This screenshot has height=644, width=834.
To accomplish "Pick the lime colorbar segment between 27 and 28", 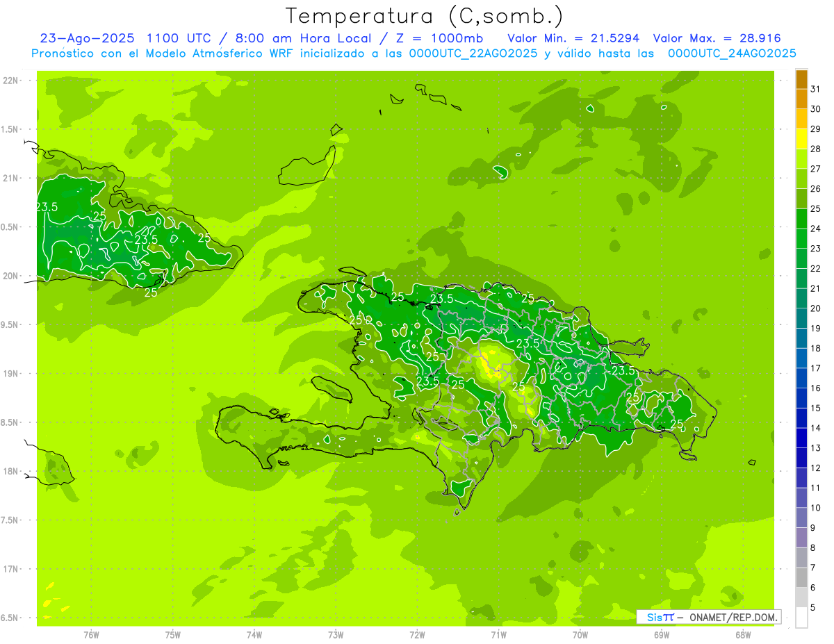I will point(801,159).
